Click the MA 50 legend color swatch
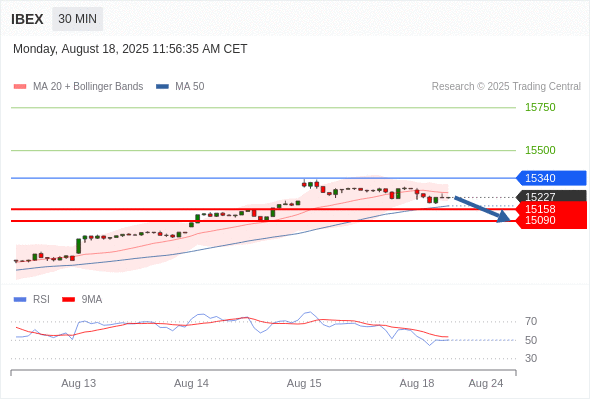The image size is (590, 400). coord(162,87)
